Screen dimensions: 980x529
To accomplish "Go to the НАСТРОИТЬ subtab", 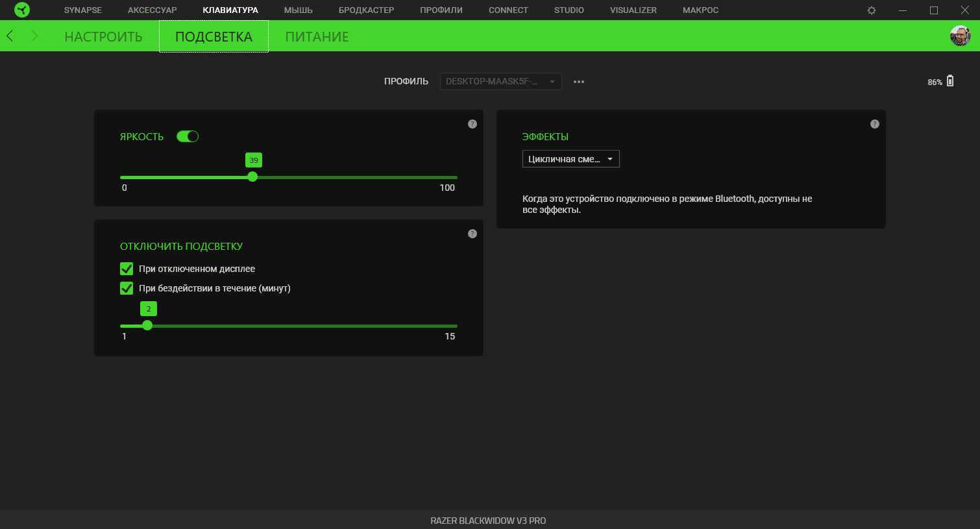I will coord(103,37).
